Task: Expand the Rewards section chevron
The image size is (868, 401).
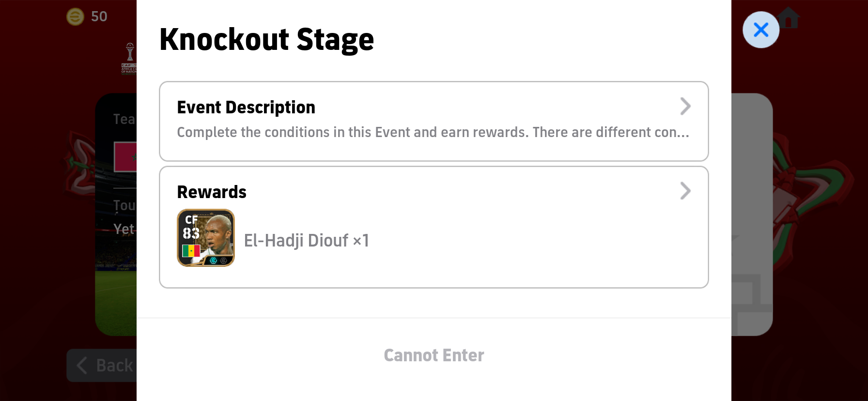Action: coord(685,191)
